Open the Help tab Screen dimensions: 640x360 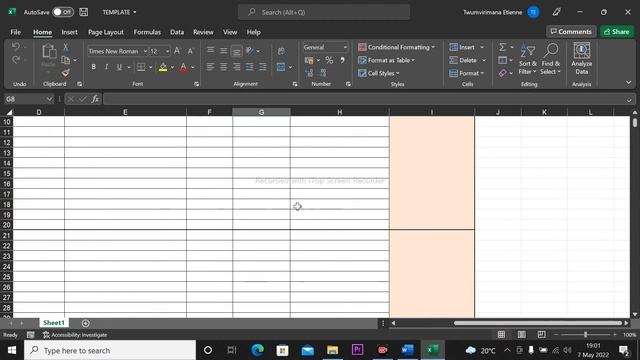[253, 32]
